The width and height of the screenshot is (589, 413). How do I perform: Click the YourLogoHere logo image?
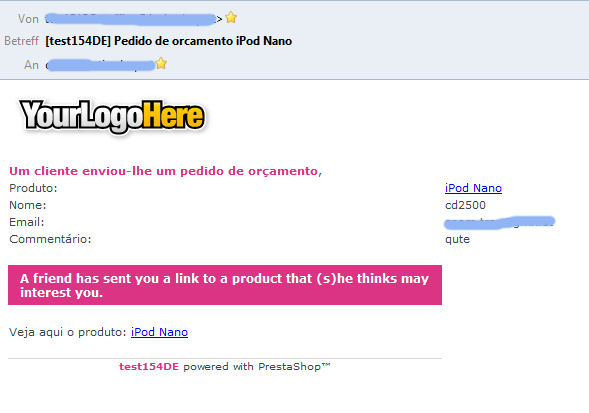pos(112,116)
